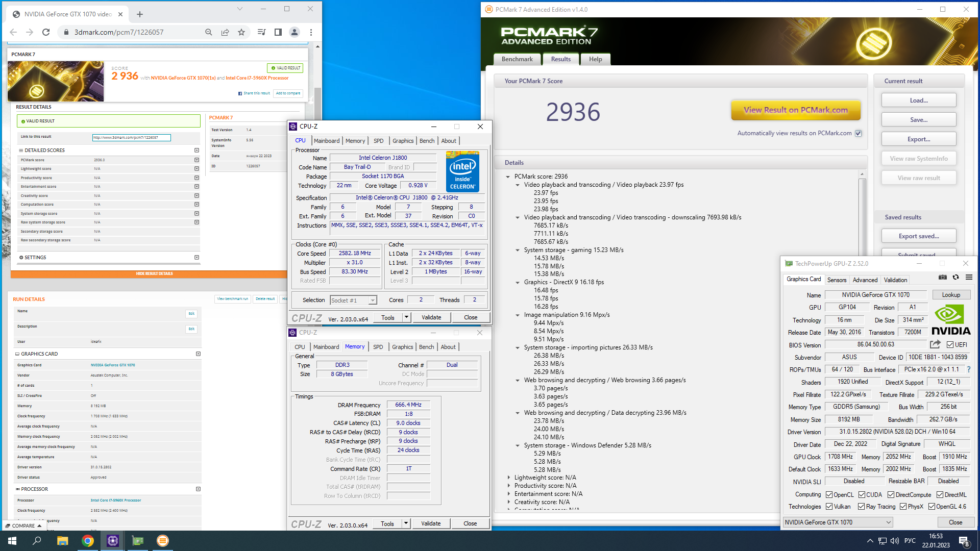Toggle the Ray Tracing checkbox
The width and height of the screenshot is (980, 551).
[x=861, y=507]
